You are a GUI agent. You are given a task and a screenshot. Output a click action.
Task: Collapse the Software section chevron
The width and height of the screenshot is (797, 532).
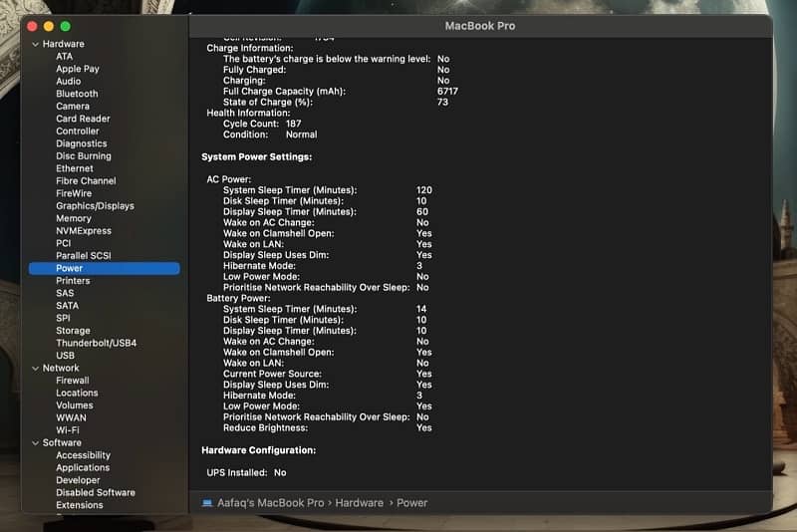[x=35, y=443]
